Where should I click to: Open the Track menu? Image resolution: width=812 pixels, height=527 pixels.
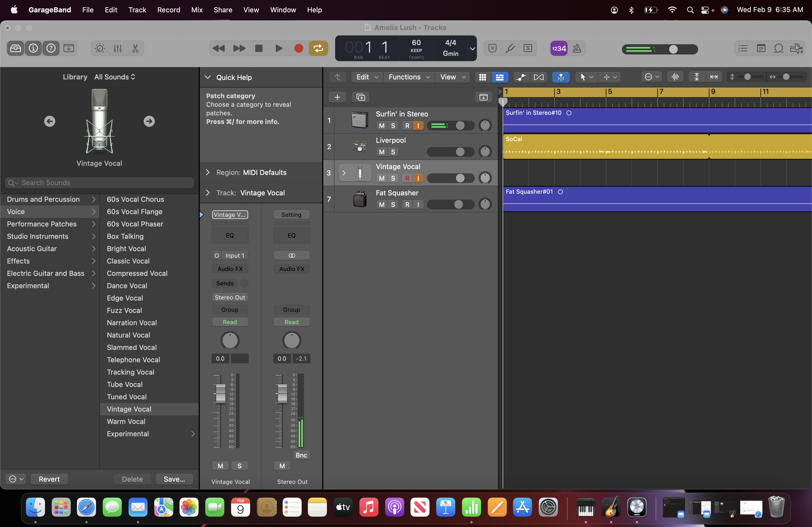pos(137,10)
